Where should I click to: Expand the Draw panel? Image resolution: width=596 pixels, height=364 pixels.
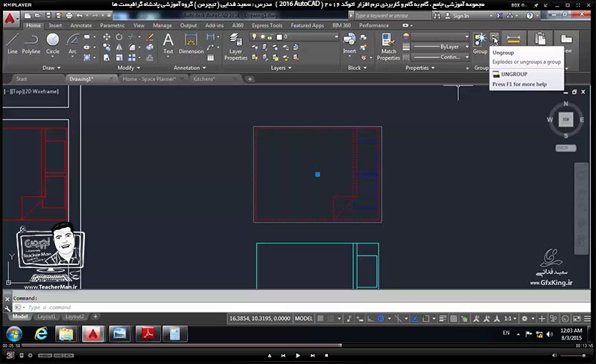[51, 68]
